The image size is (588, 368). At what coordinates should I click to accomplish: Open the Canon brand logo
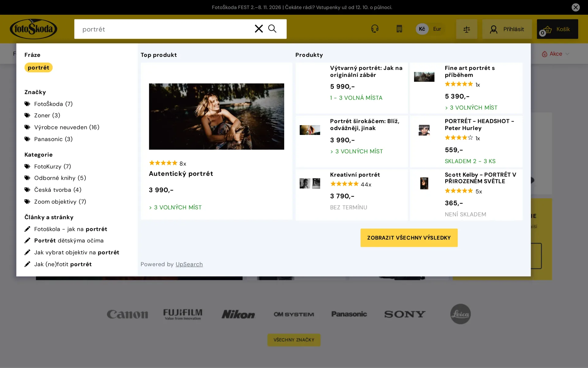127,314
